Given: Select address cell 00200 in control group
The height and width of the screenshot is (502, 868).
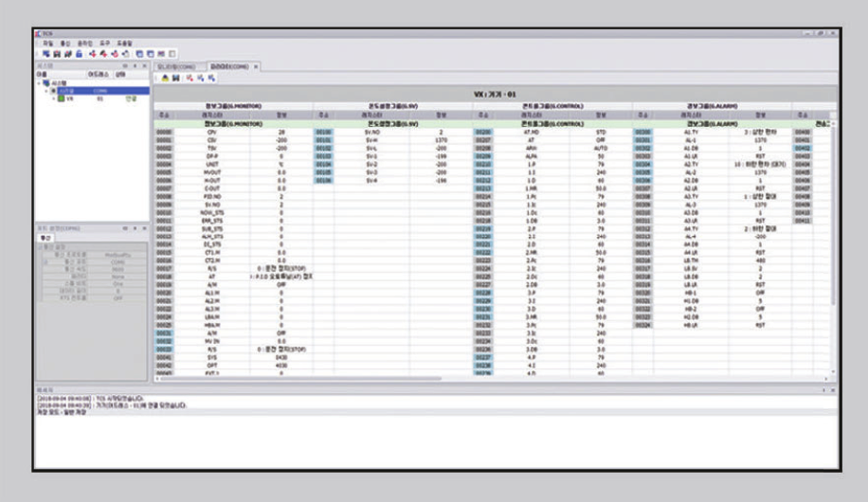Looking at the screenshot, I should point(483,132).
